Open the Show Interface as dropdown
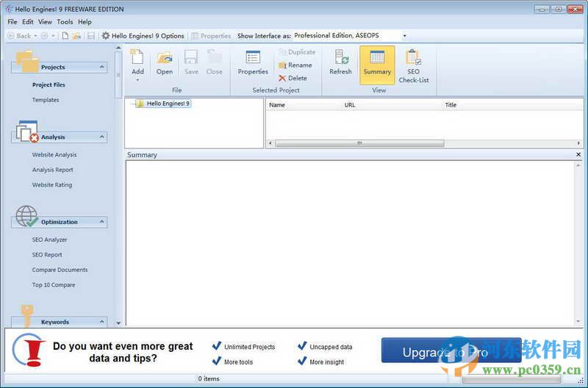The height and width of the screenshot is (388, 588). coord(405,36)
